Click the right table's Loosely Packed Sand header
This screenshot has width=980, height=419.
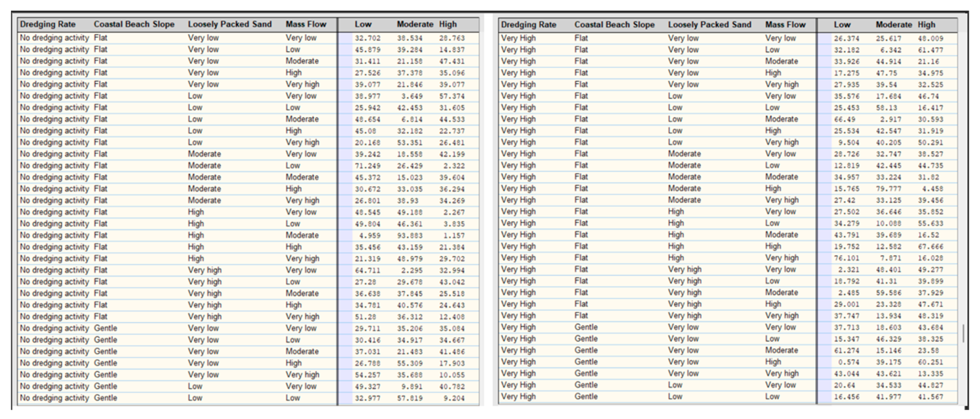coord(710,25)
